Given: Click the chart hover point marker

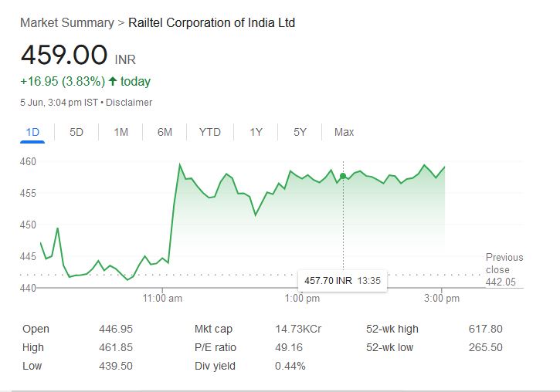Looking at the screenshot, I should [x=343, y=176].
